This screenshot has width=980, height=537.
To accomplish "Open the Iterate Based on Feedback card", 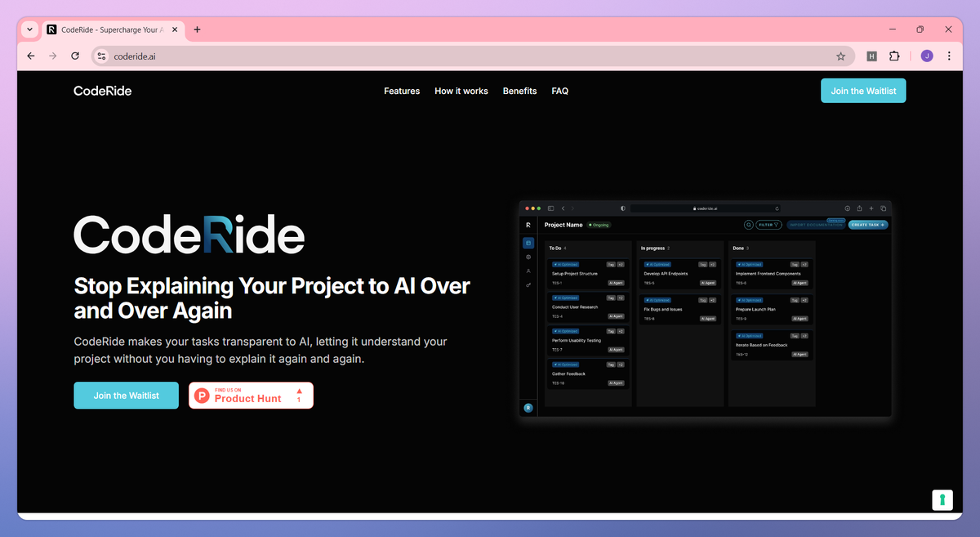I will tap(772, 345).
